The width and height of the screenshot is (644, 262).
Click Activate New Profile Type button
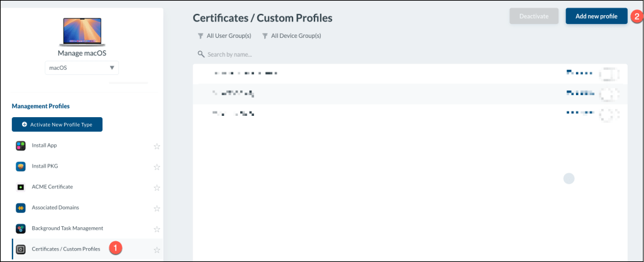(x=57, y=125)
